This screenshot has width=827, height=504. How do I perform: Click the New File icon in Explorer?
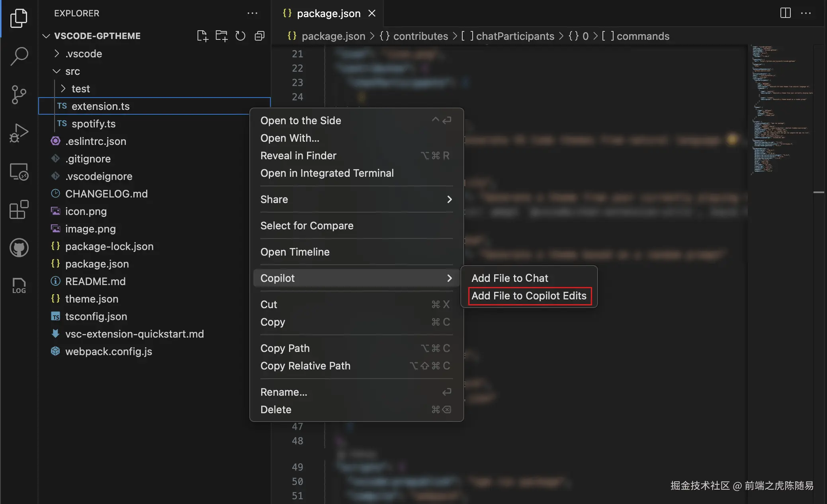pyautogui.click(x=202, y=36)
